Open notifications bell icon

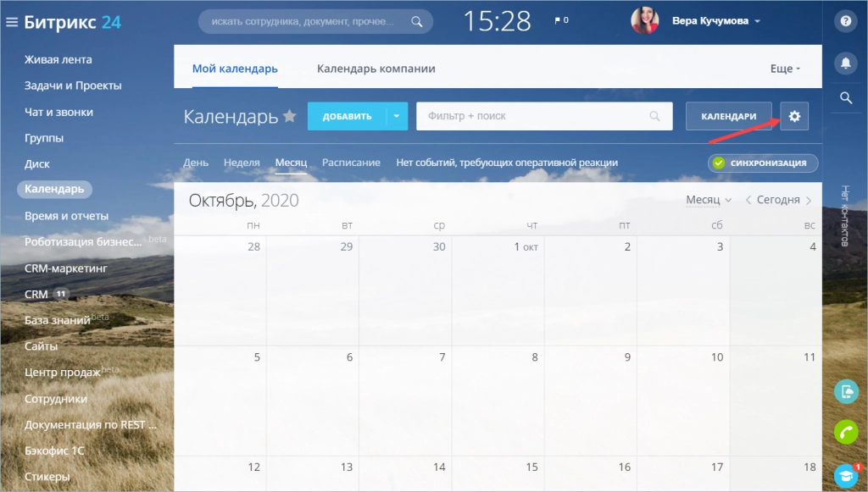pos(844,63)
